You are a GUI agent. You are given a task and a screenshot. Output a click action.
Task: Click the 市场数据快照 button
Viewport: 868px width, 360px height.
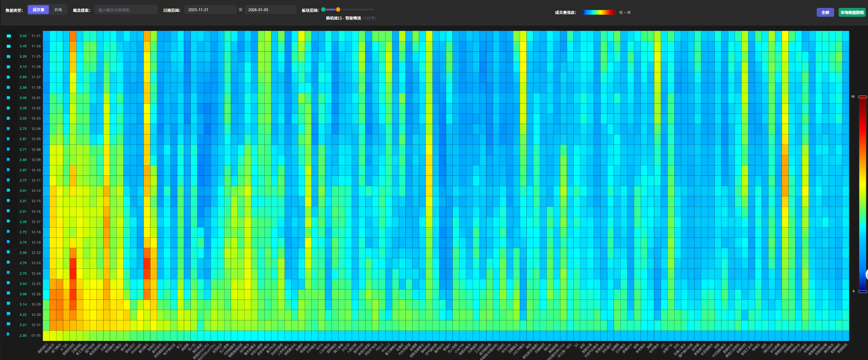coord(852,13)
